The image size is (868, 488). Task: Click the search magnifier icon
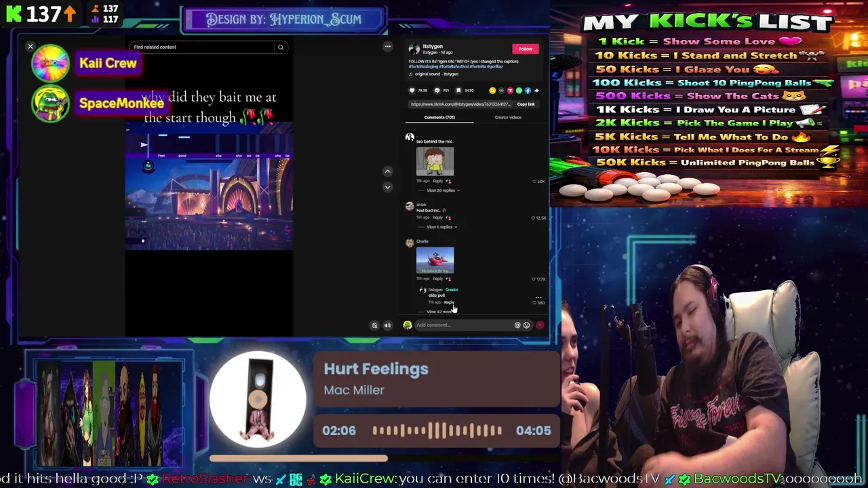coord(280,47)
